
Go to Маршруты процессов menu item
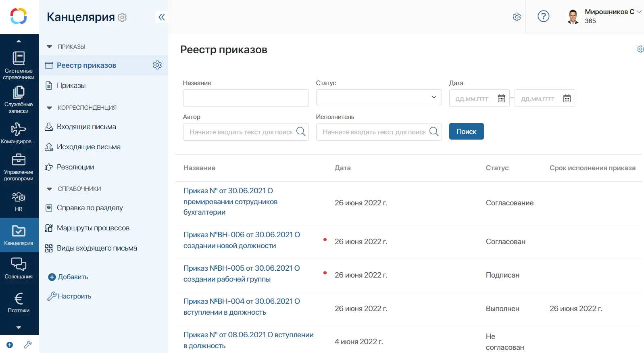point(93,228)
